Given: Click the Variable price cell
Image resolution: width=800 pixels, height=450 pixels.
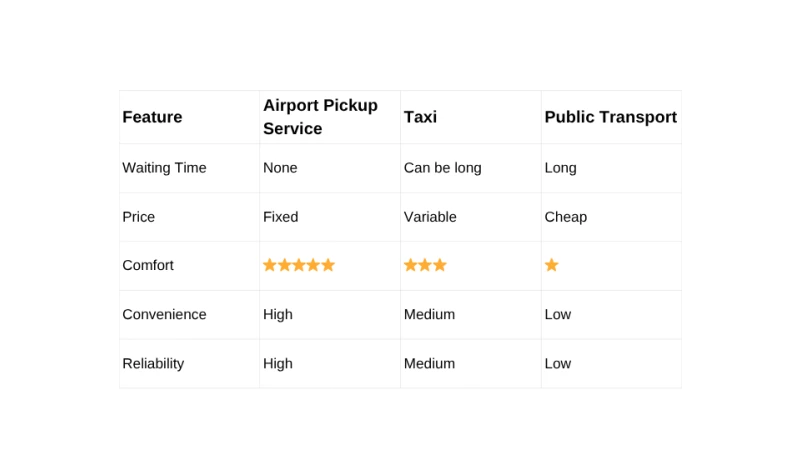Looking at the screenshot, I should tap(430, 217).
